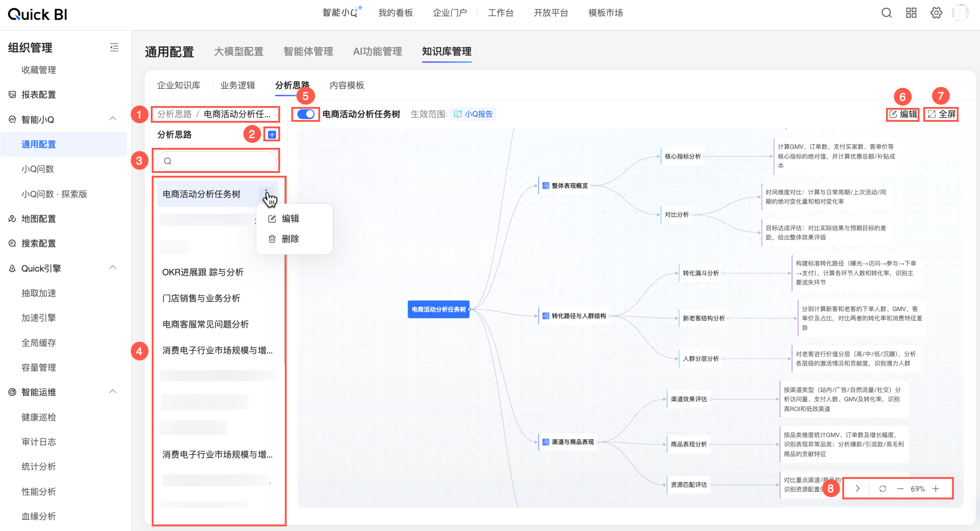The width and height of the screenshot is (980, 531).
Task: Collapse the Quick引擎 sidebar section
Action: (x=113, y=268)
